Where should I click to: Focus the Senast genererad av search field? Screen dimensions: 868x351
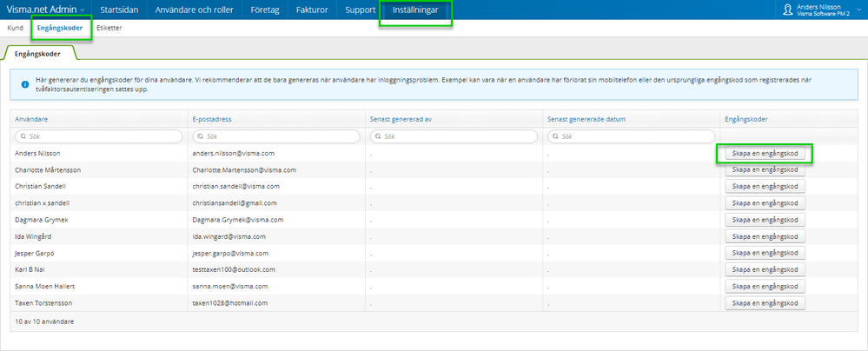tap(454, 136)
